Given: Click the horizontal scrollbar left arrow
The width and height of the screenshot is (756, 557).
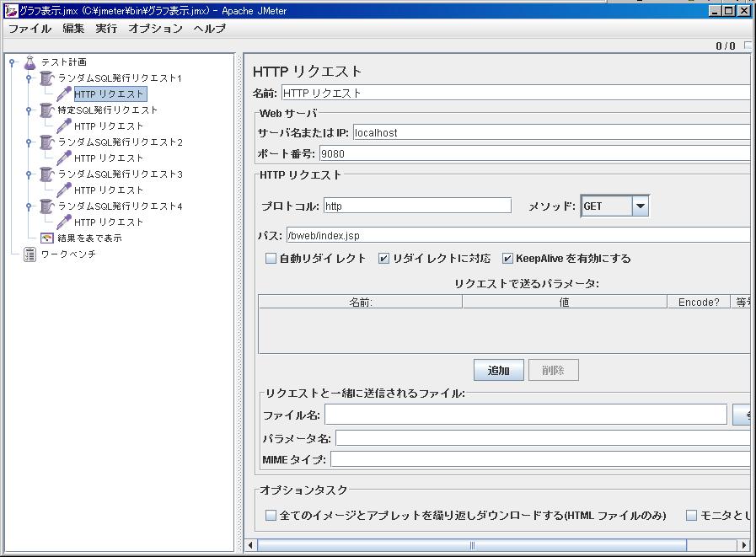Looking at the screenshot, I should (x=250, y=545).
